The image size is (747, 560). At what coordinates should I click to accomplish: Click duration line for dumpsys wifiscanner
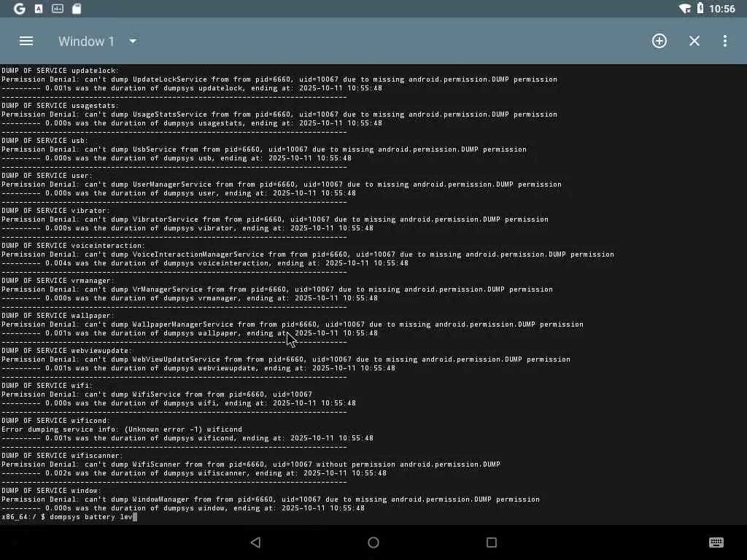click(x=194, y=472)
